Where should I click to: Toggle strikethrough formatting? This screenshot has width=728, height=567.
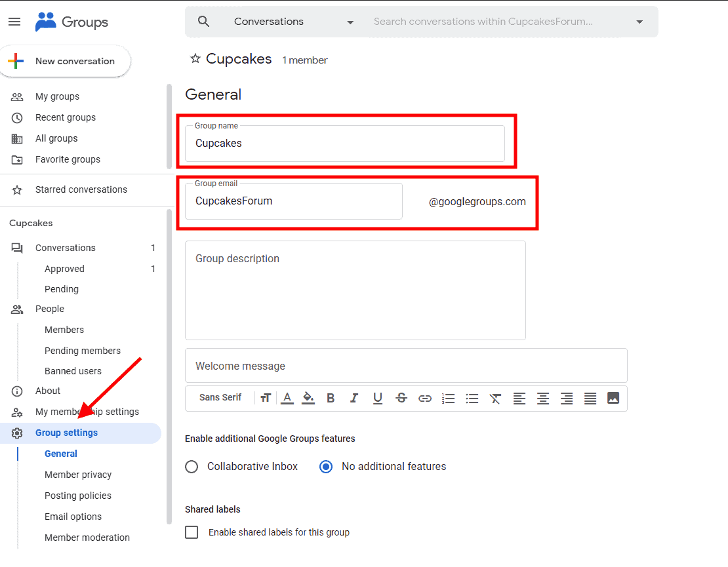[x=401, y=398]
